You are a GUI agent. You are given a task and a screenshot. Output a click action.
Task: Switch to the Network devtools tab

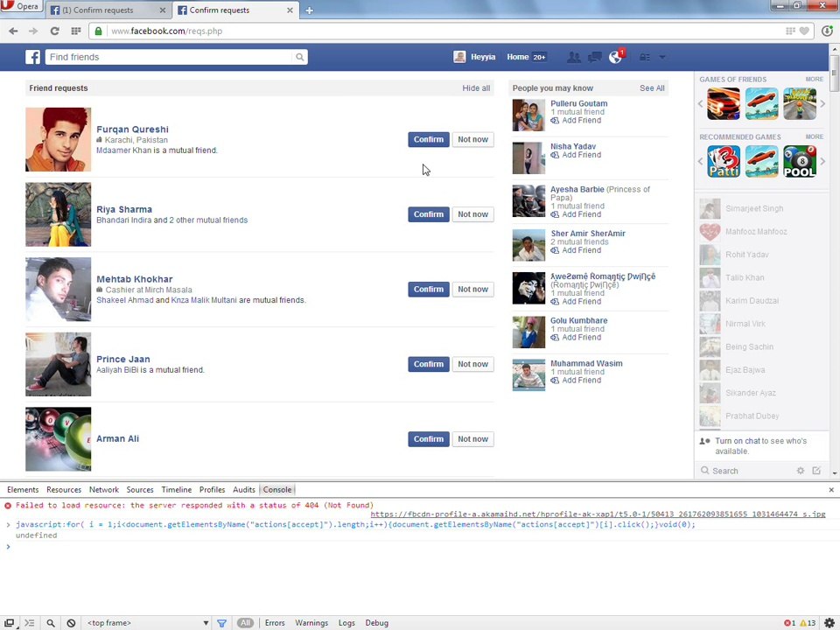(x=104, y=490)
